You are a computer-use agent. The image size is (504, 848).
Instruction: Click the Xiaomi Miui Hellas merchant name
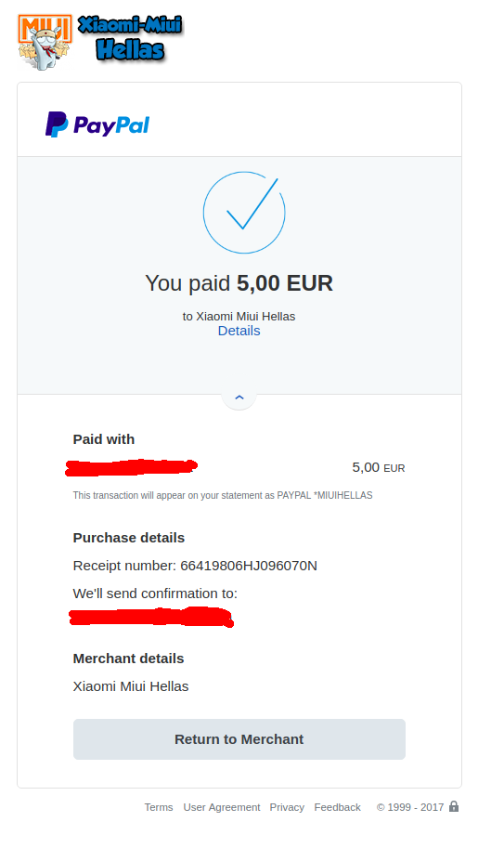click(131, 686)
